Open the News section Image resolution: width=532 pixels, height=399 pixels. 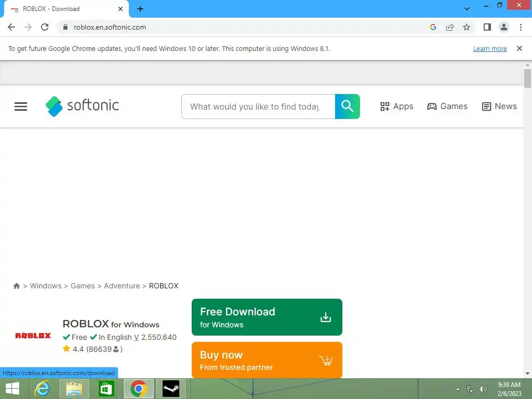pos(499,107)
